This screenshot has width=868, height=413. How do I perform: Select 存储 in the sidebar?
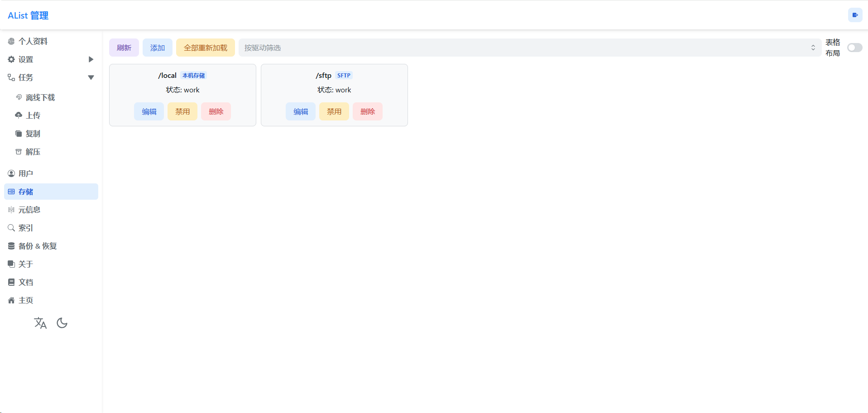51,192
